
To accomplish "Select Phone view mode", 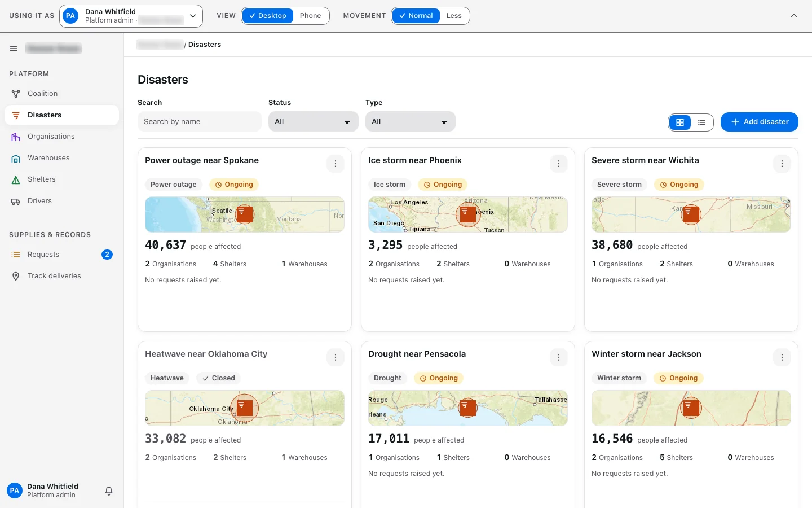I will [x=311, y=16].
